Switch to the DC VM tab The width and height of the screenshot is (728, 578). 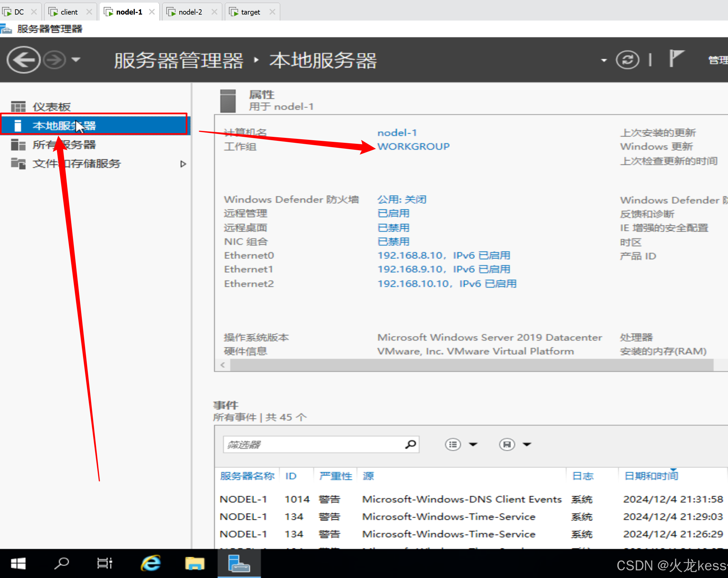tap(19, 12)
